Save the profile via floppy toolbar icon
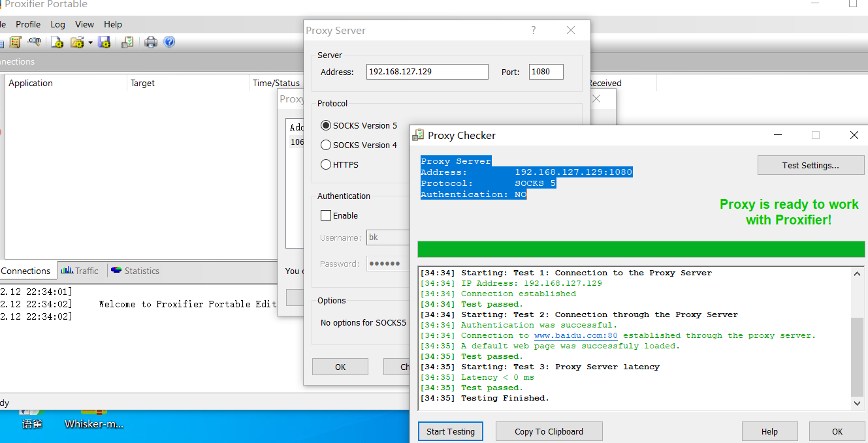The width and height of the screenshot is (868, 443). (x=104, y=42)
